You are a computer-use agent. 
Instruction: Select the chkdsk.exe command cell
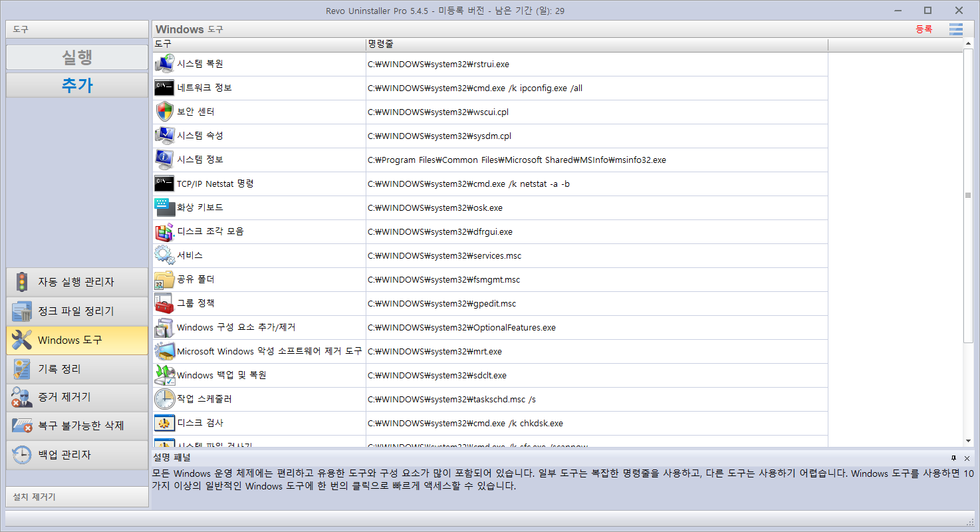pyautogui.click(x=597, y=424)
